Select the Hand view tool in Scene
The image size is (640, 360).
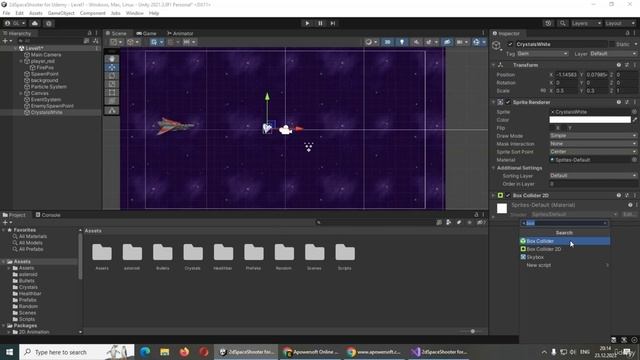tap(111, 59)
